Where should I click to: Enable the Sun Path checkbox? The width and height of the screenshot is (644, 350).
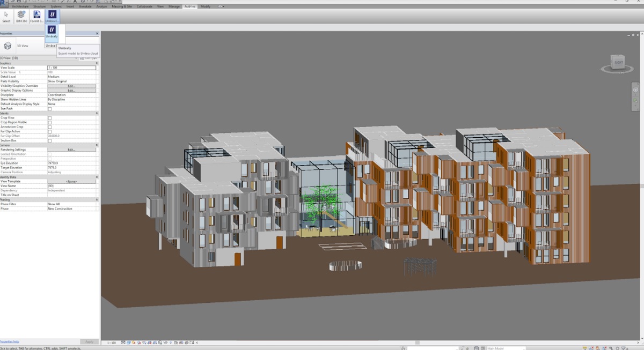(50, 109)
